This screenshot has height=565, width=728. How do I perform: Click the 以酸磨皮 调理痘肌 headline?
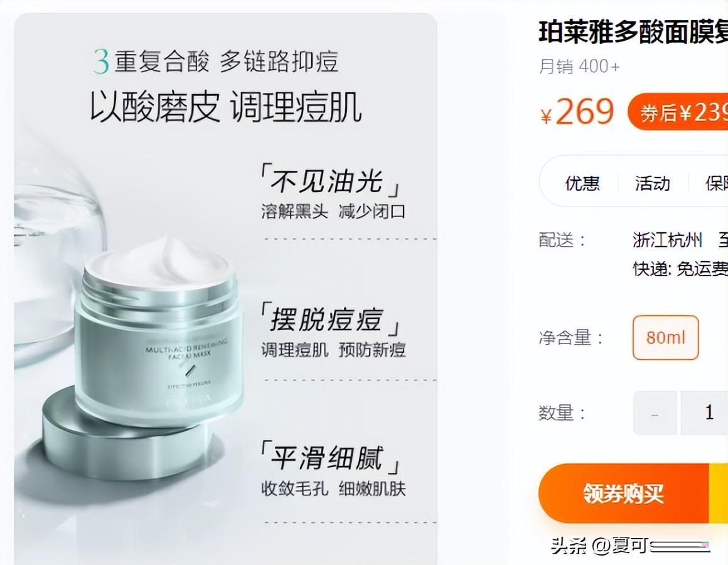pos(226,106)
